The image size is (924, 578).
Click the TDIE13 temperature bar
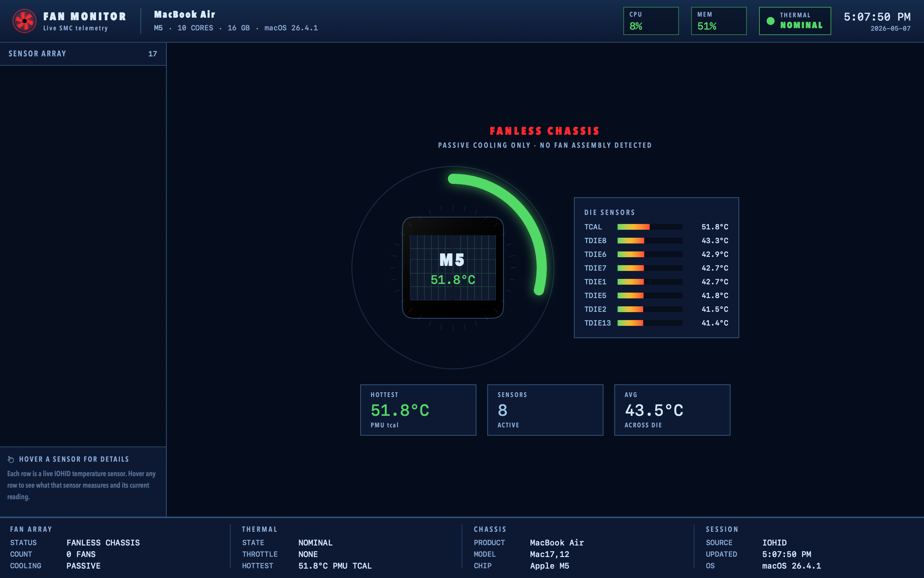click(650, 323)
